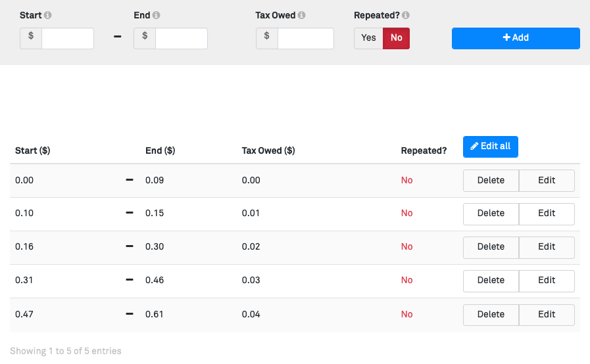The width and height of the screenshot is (590, 364).
Task: Select No for Repeated option
Action: coord(396,38)
